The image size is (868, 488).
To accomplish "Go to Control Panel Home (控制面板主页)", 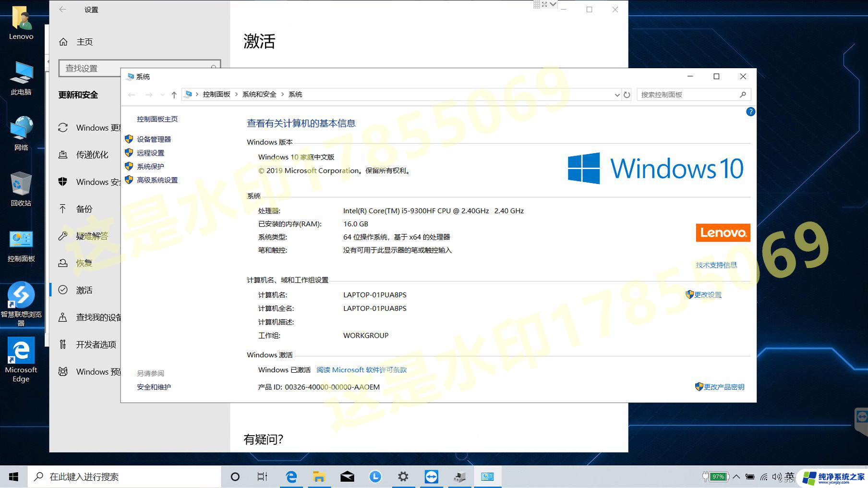I will coord(157,119).
